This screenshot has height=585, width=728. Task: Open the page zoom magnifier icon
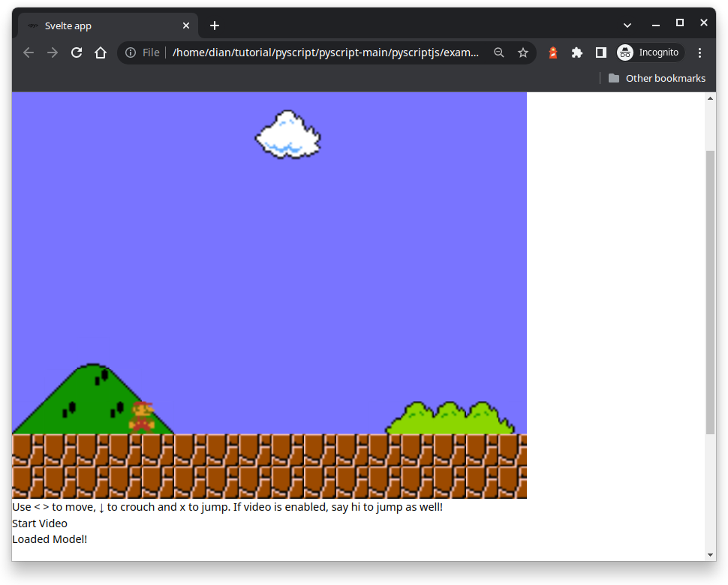point(499,52)
